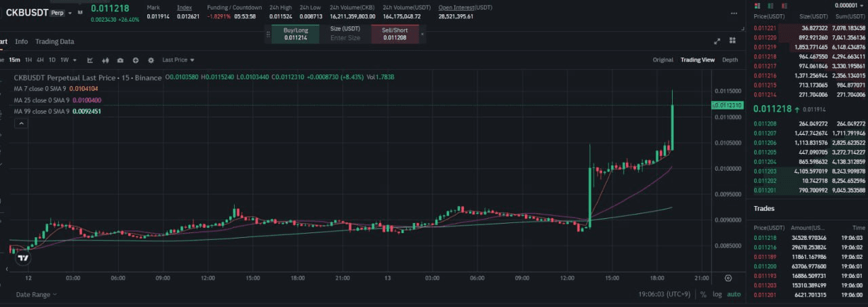
Task: Select 15m timeframe
Action: [14, 60]
